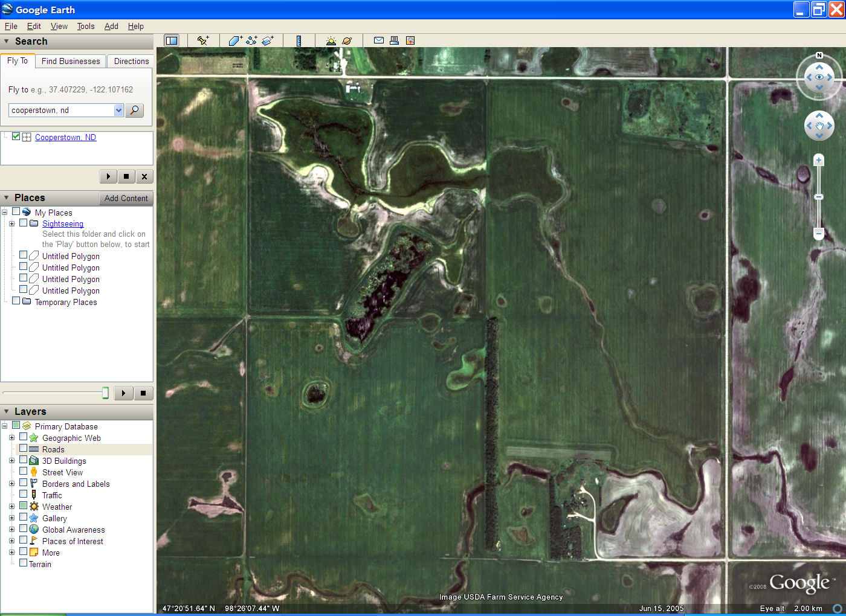The image size is (846, 616).
Task: Play the Places tour button
Action: click(x=123, y=393)
